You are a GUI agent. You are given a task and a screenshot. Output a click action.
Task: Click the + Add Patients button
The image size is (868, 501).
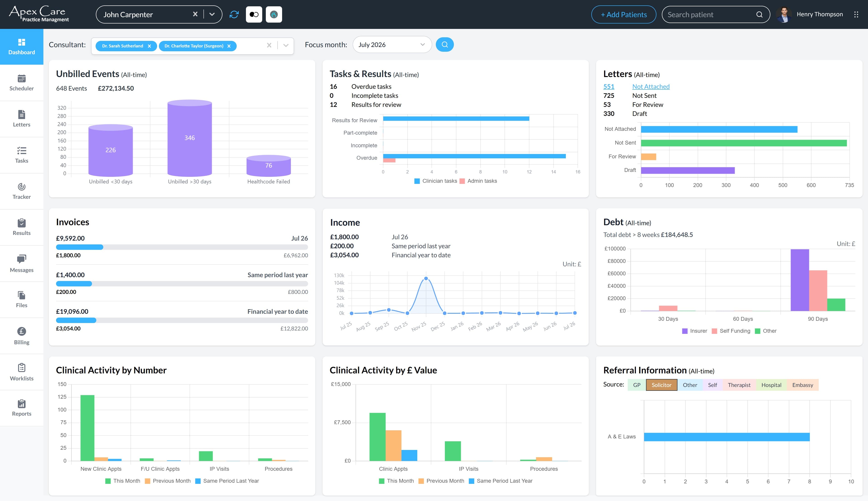pos(624,14)
